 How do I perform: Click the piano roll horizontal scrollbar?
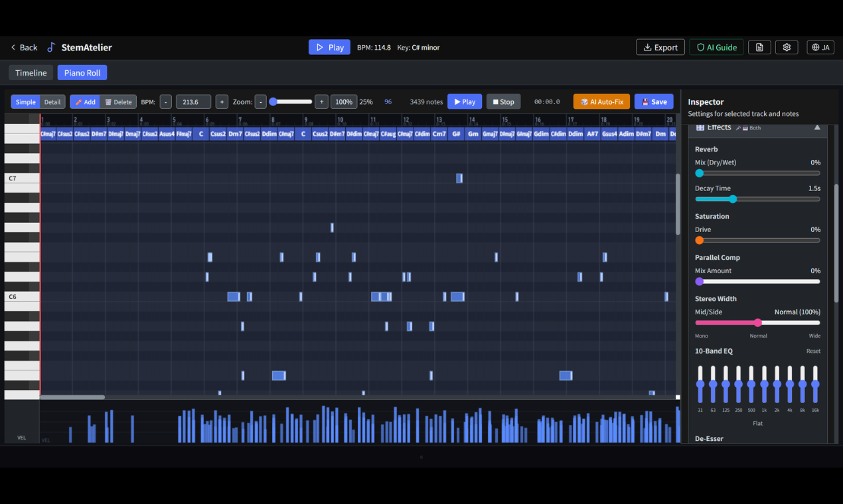(x=72, y=397)
